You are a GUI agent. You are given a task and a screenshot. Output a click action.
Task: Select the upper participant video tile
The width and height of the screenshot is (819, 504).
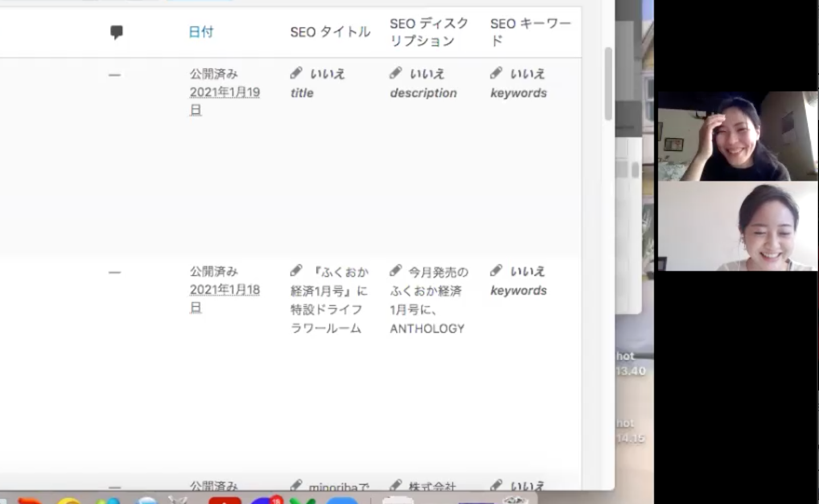click(738, 136)
